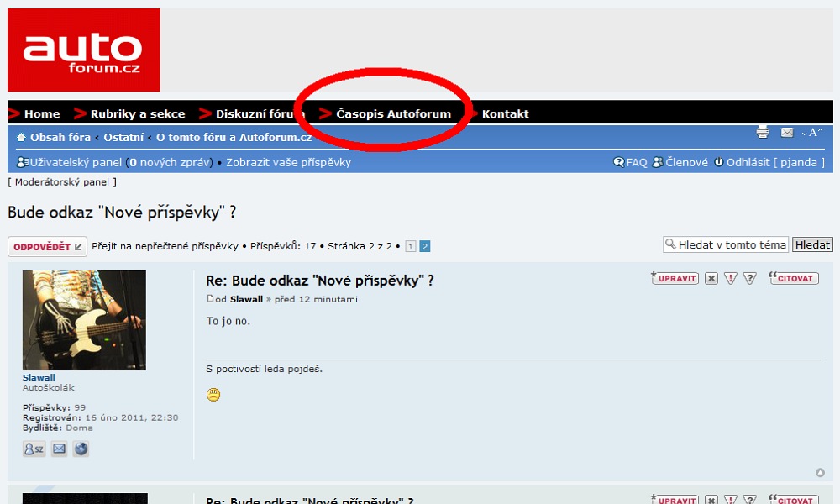Send private message to Slawall (SZ icon)
The height and width of the screenshot is (504, 840).
coord(34,449)
